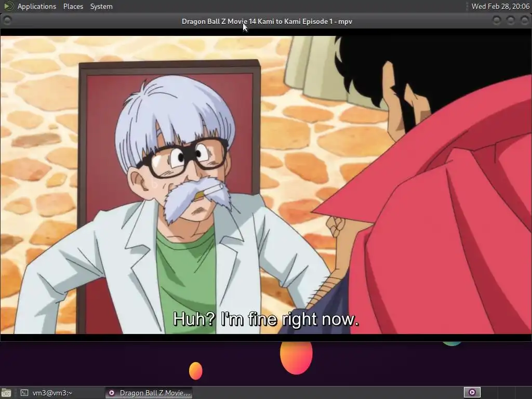Image resolution: width=532 pixels, height=399 pixels.
Task: Maximize the mpv player window
Action: [x=510, y=21]
